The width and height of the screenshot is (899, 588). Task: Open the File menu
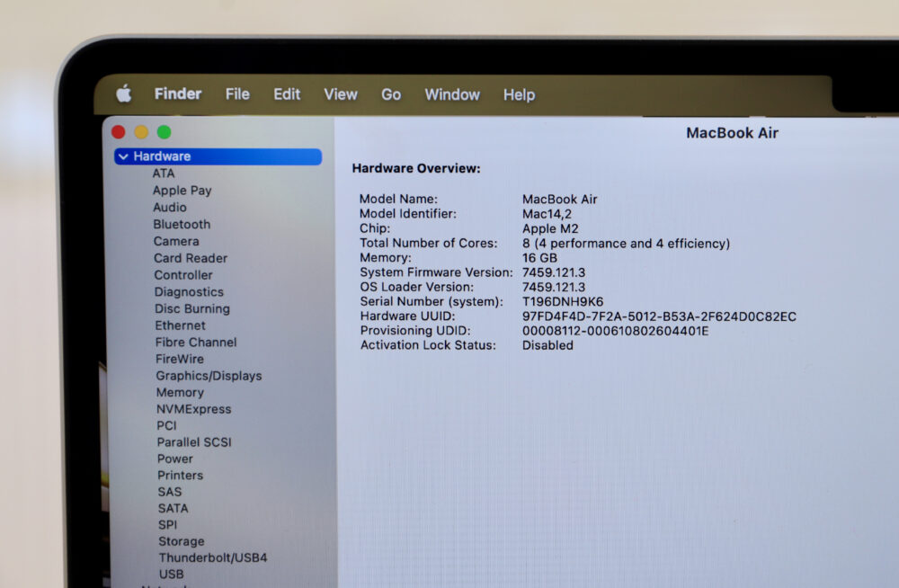[x=237, y=94]
